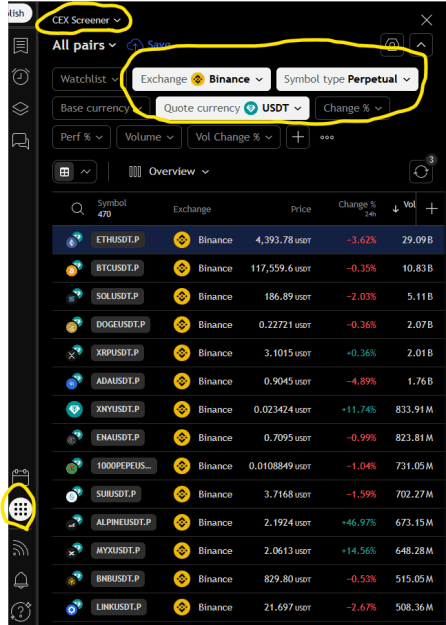Open the Overview column set menu
The width and height of the screenshot is (446, 625).
pyautogui.click(x=169, y=172)
